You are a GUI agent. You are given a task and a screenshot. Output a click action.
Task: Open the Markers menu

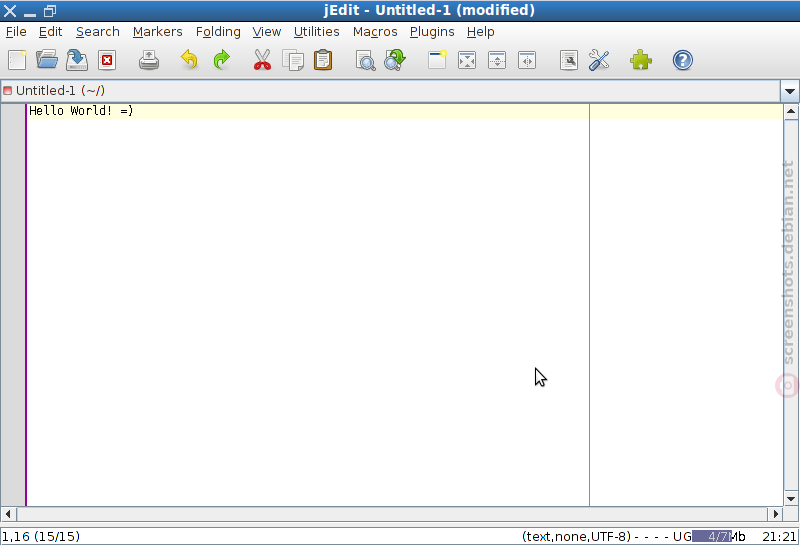pos(158,32)
